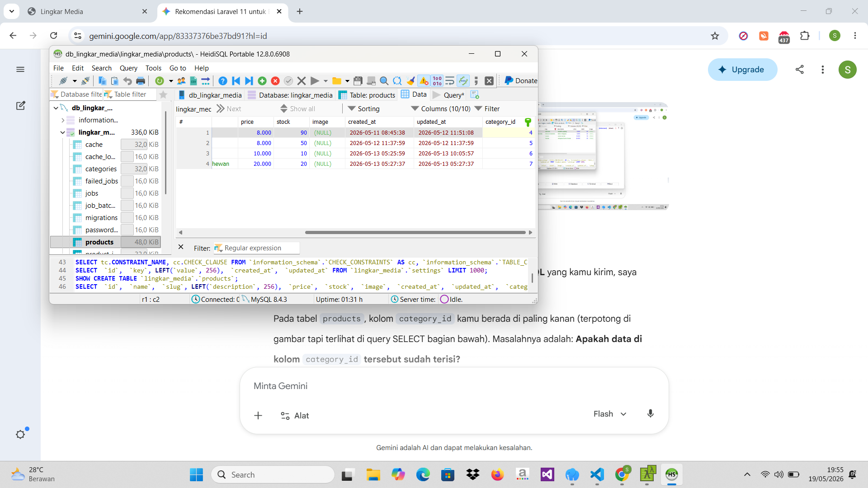Close the grid filter bar with X
This screenshot has height=488, width=868.
[x=181, y=247]
